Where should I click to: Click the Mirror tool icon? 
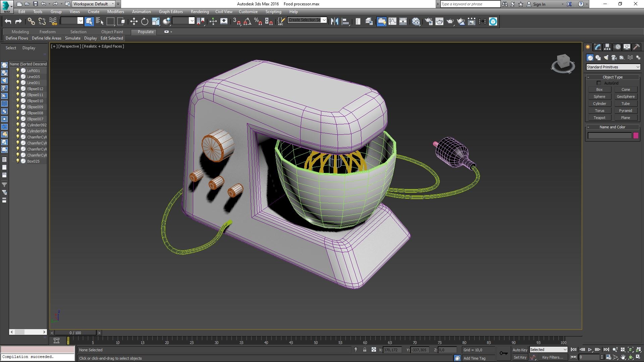pos(334,21)
